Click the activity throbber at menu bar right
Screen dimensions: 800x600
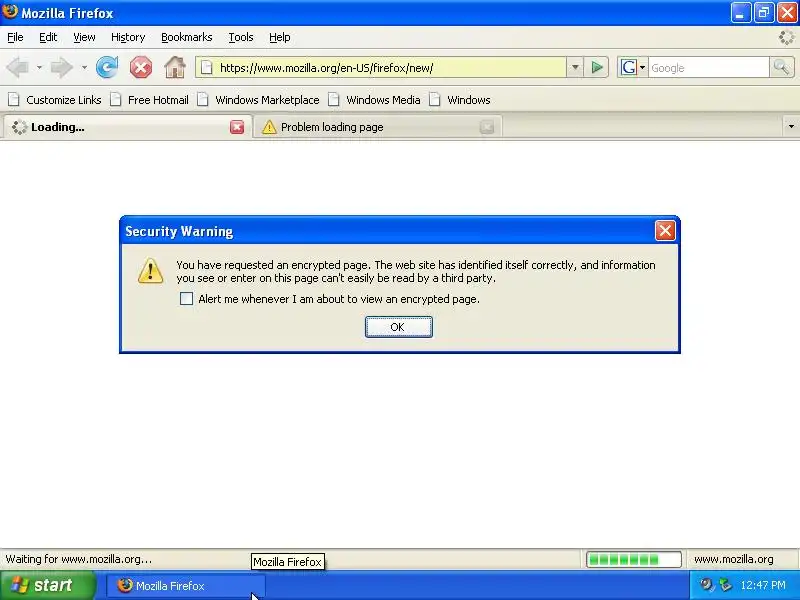click(x=786, y=37)
